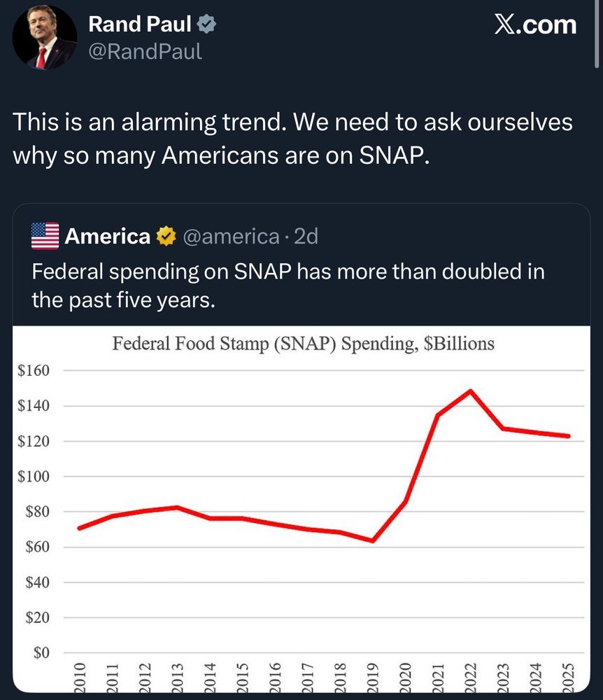Click the blue verified badge next to Rand Paul

coord(206,25)
